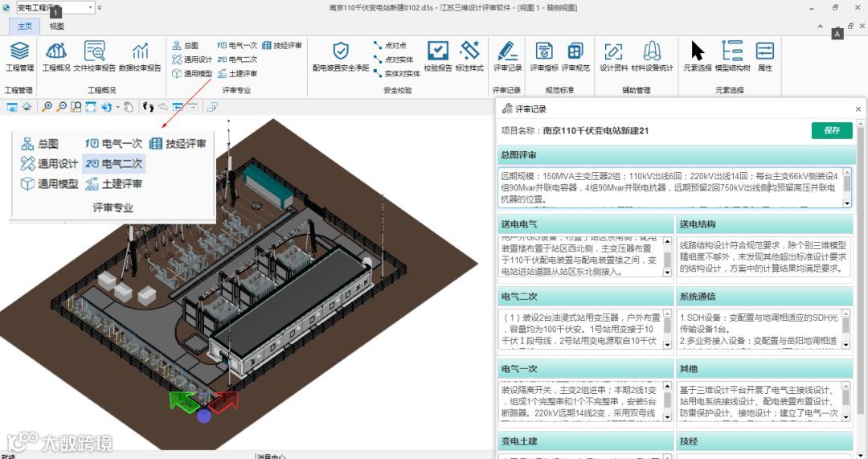The height and width of the screenshot is (459, 868).
Task: Select the zoom window tool
Action: click(76, 107)
